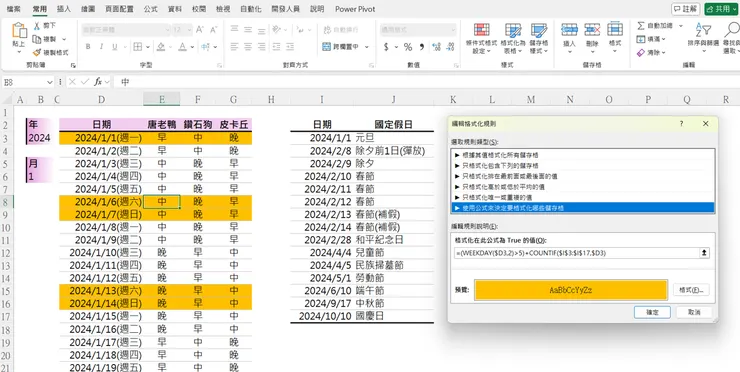Image resolution: width=740 pixels, height=372 pixels.
Task: Switch to the Insert (插入) tab
Action: pos(64,9)
